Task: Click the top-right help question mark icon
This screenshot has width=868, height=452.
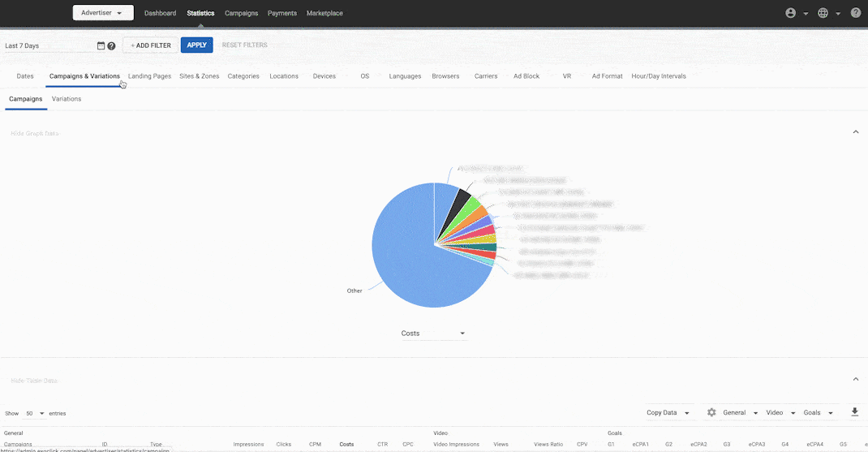Action: click(855, 13)
